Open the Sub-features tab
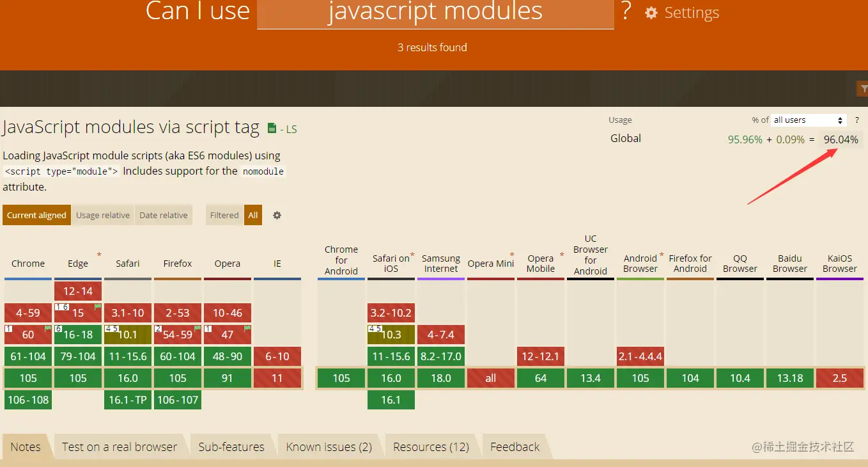 tap(231, 447)
